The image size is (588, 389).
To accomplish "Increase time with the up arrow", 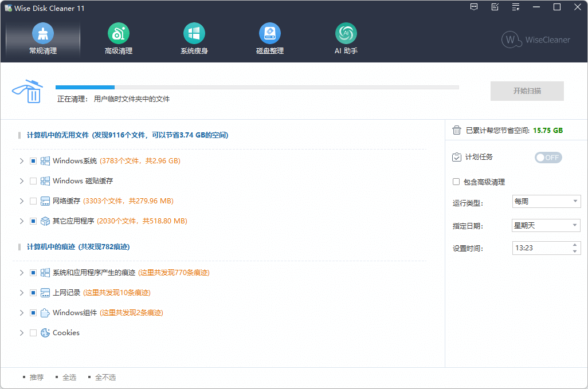I will 575,245.
